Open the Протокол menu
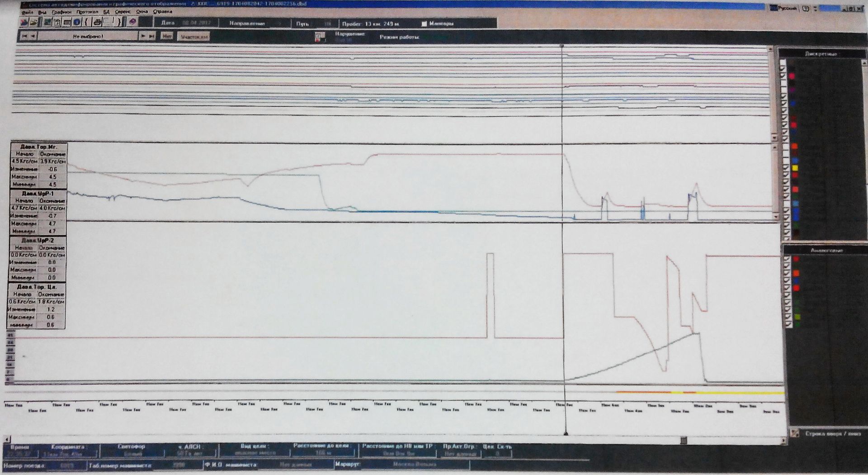 [87, 12]
